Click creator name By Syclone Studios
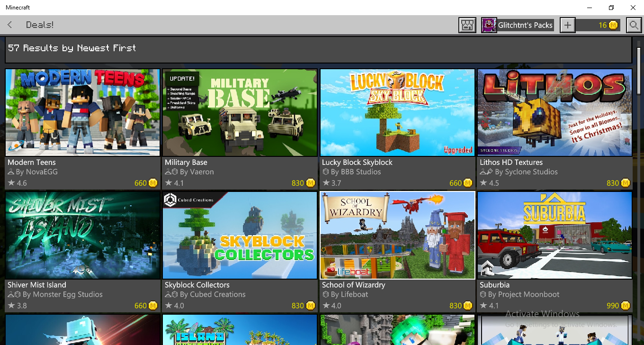This screenshot has width=644, height=345. [527, 172]
